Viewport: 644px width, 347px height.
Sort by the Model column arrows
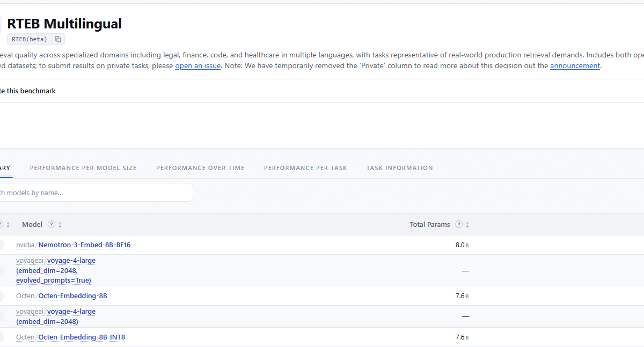[60, 224]
